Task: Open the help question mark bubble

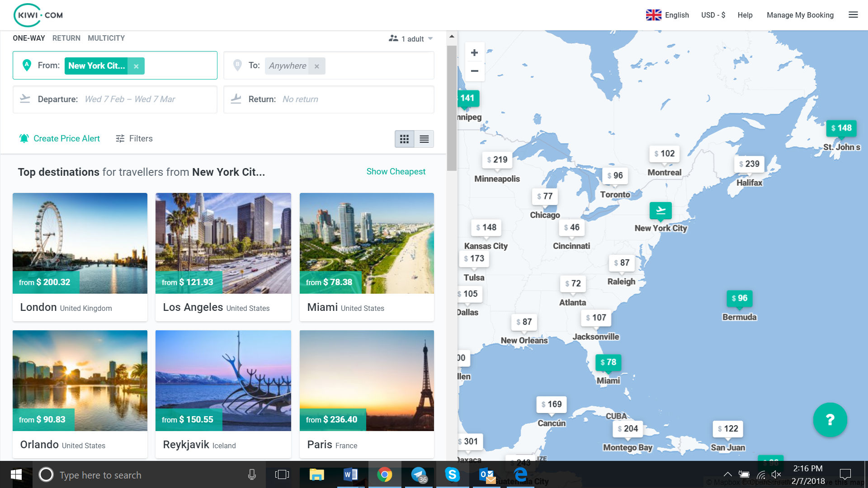Action: coord(830,420)
